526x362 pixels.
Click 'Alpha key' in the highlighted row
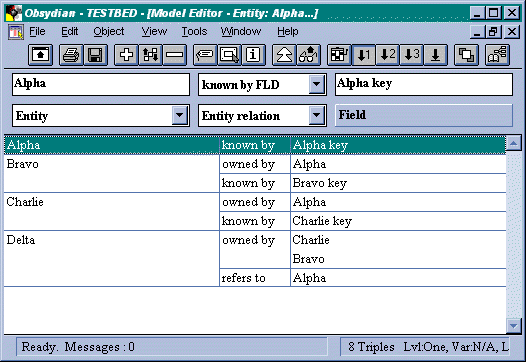pos(320,145)
